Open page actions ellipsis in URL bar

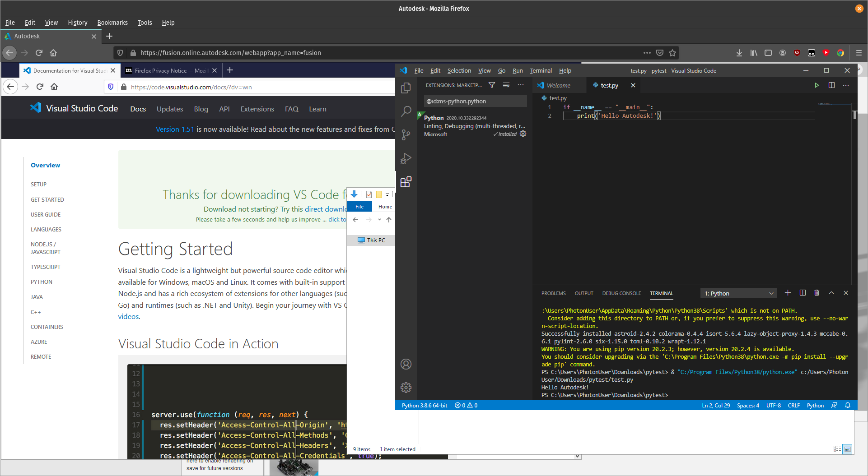pos(647,53)
